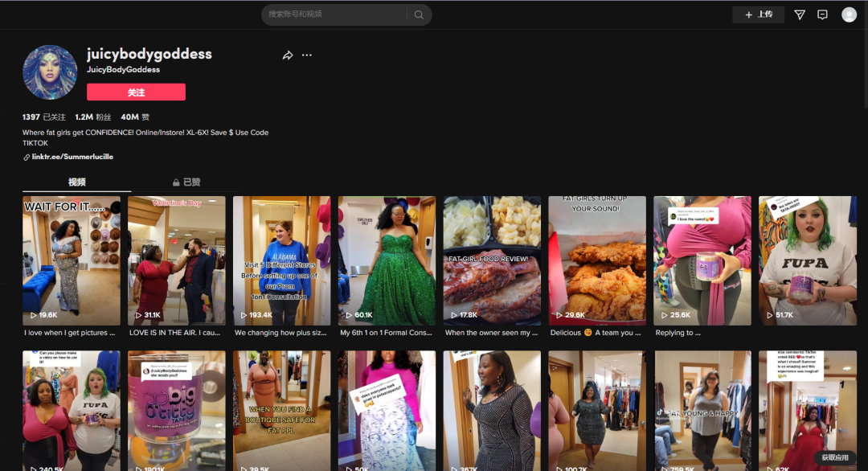
Task: Click the funnel-shaped icon in top bar
Action: coord(800,14)
